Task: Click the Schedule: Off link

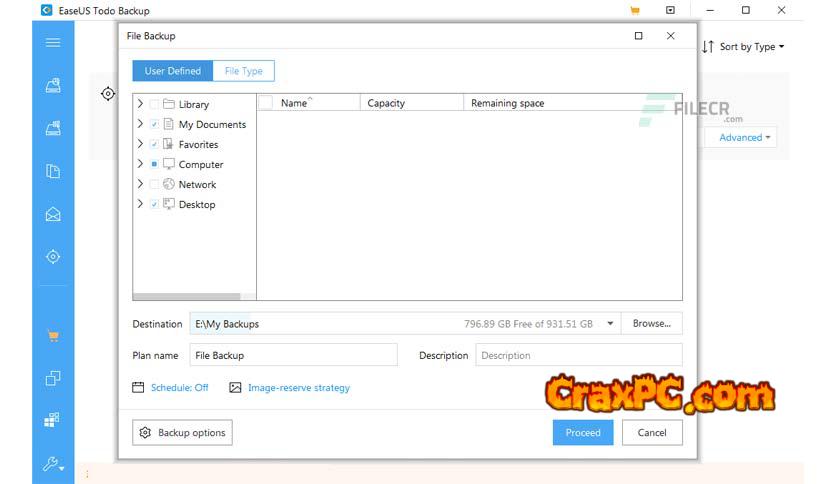Action: pyautogui.click(x=179, y=387)
